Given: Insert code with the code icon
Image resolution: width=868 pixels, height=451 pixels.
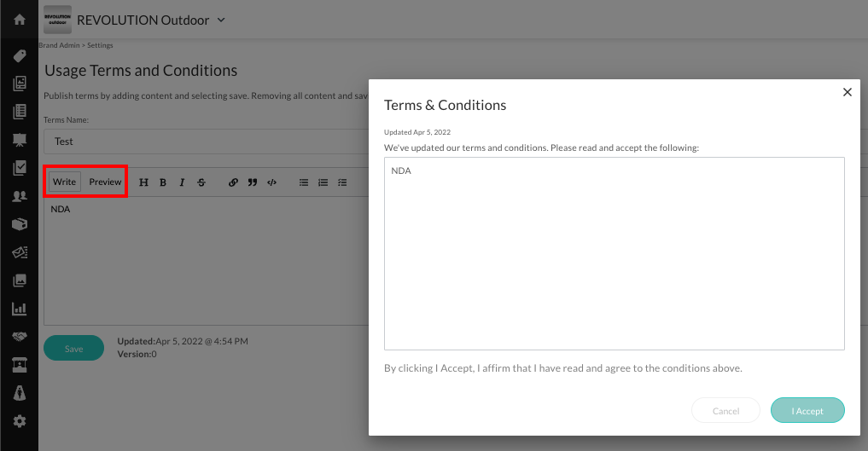Looking at the screenshot, I should tap(271, 182).
